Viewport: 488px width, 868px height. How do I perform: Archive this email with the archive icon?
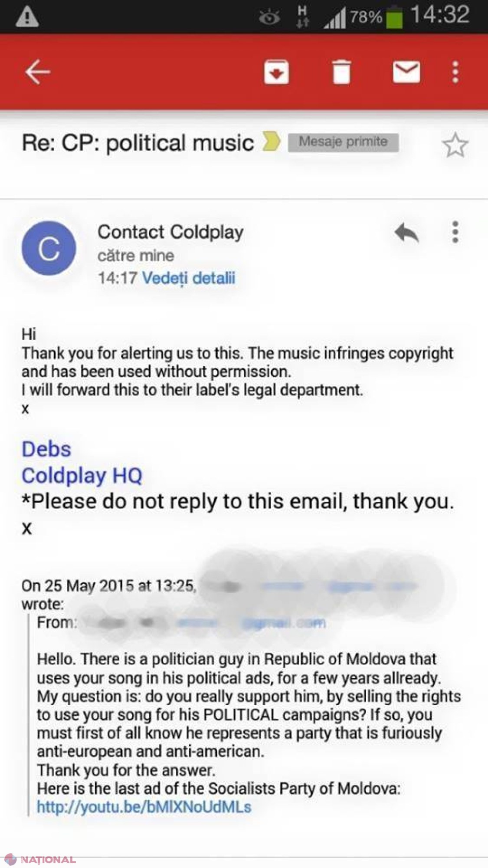point(276,72)
